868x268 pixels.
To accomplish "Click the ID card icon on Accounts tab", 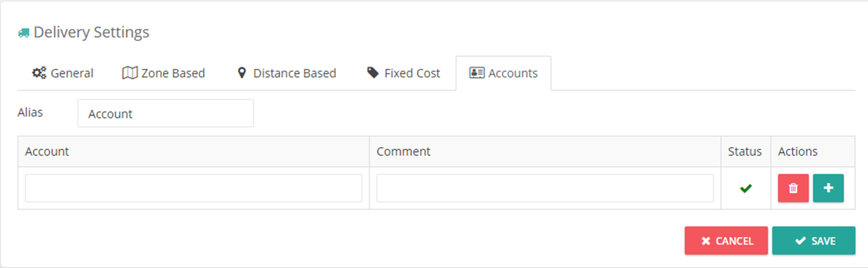I will 477,73.
